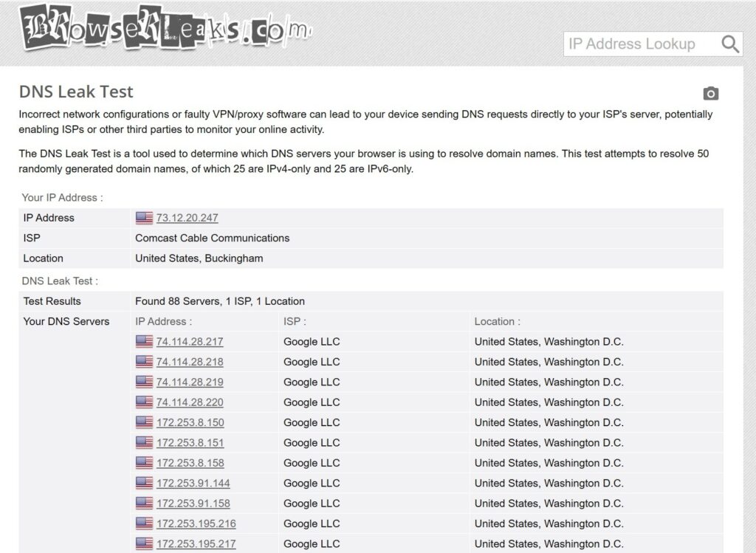Click flag icon next to 172.253.195.216
Viewport: 756px width, 553px height.
pyautogui.click(x=144, y=524)
